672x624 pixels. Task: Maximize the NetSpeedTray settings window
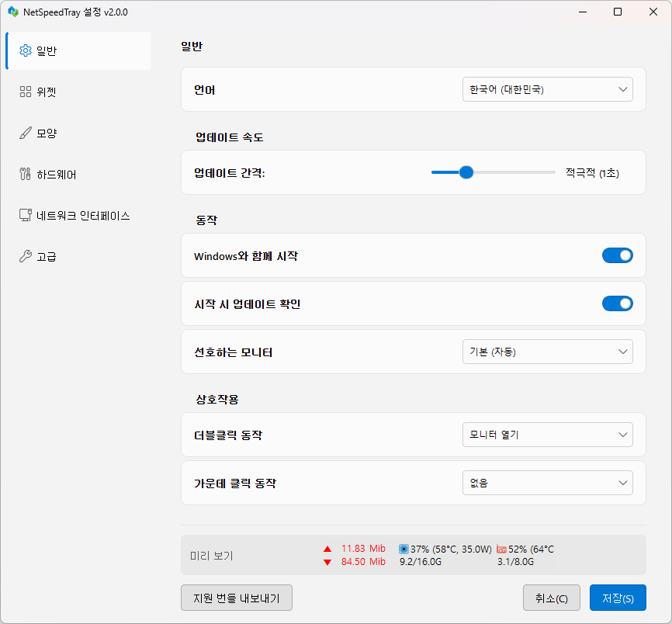(618, 12)
